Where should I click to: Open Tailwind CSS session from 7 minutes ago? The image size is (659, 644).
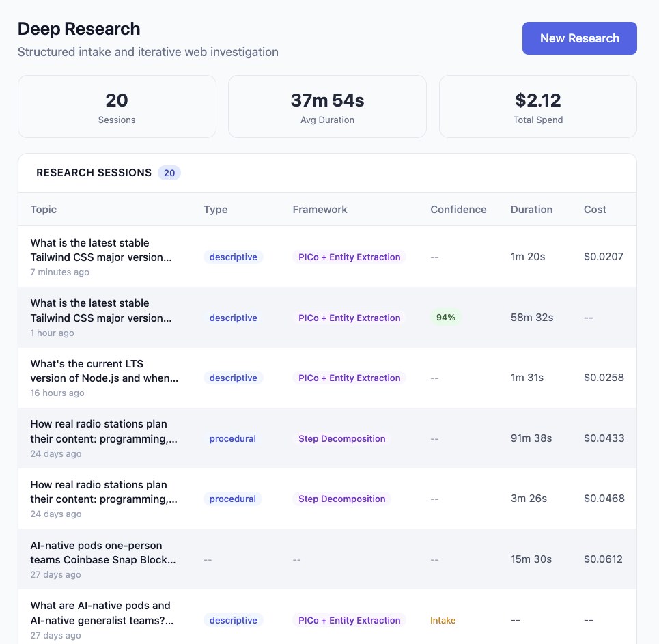coord(327,257)
